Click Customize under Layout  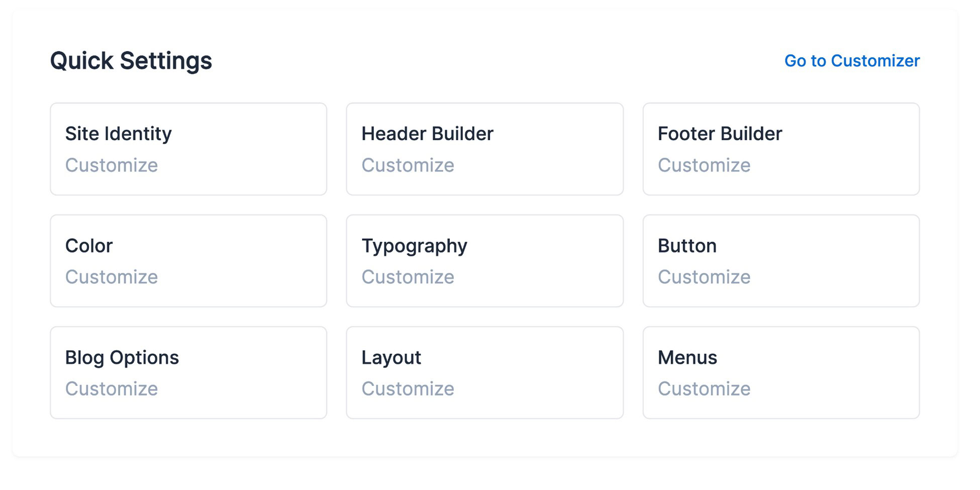coord(408,389)
